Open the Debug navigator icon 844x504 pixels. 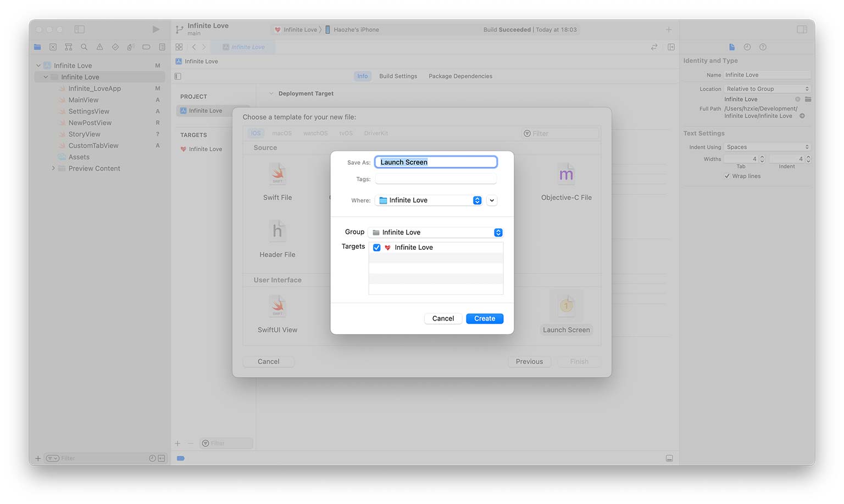click(x=131, y=47)
